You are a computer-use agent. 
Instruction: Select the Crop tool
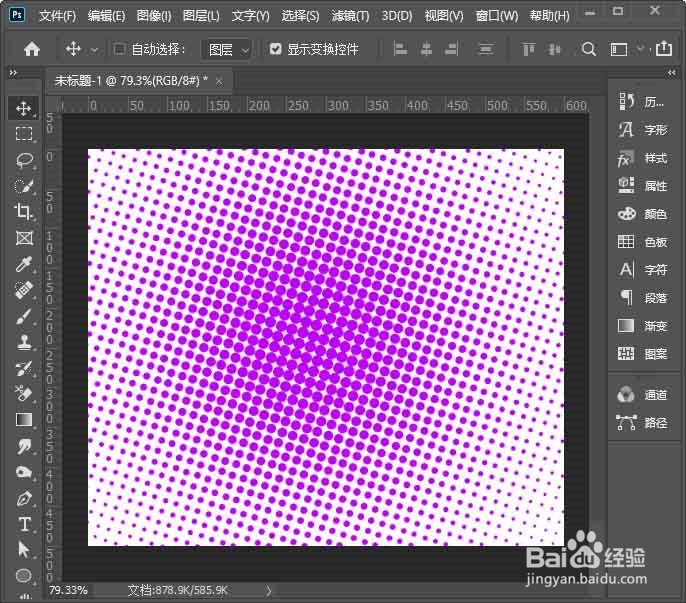coord(24,212)
